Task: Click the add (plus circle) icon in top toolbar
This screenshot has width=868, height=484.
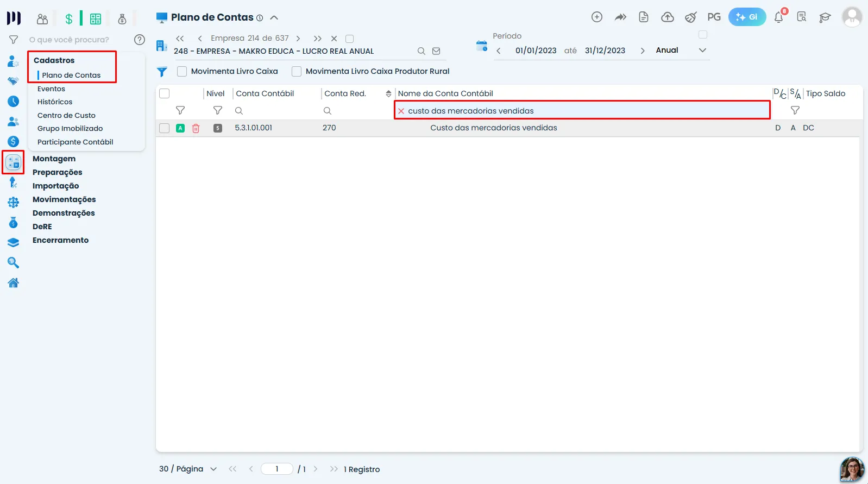Action: click(x=596, y=17)
